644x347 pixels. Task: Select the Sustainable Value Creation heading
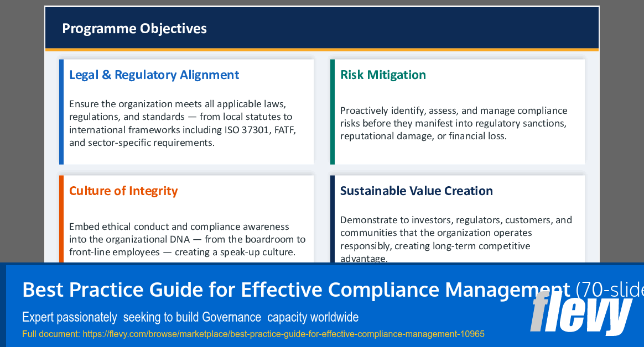[x=417, y=191]
